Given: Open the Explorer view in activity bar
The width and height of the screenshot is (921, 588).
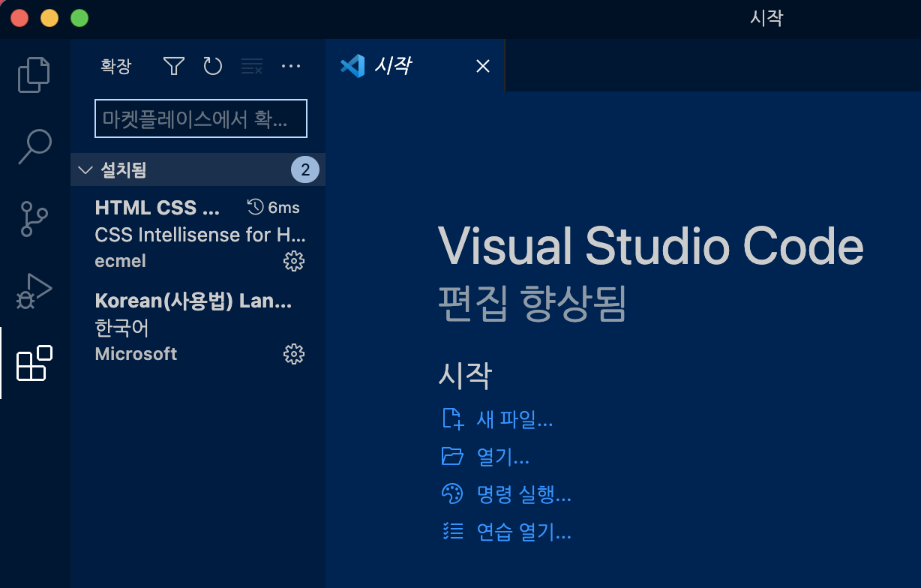Looking at the screenshot, I should [34, 74].
